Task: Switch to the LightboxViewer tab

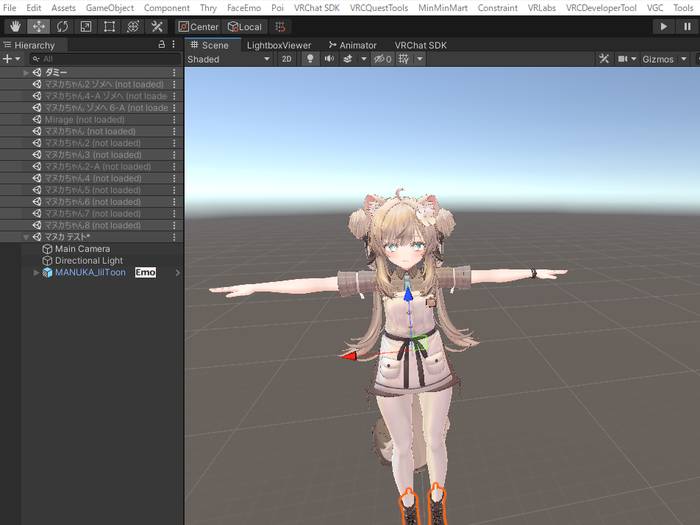Action: pos(279,45)
